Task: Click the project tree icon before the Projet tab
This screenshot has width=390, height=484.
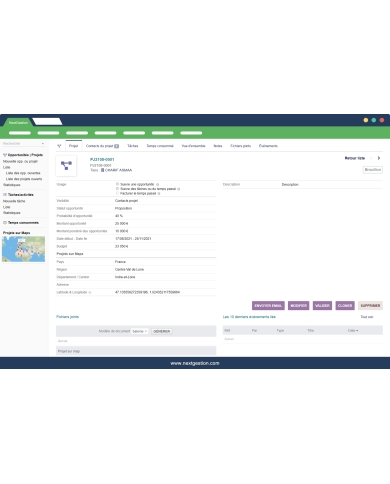Action: click(x=59, y=146)
